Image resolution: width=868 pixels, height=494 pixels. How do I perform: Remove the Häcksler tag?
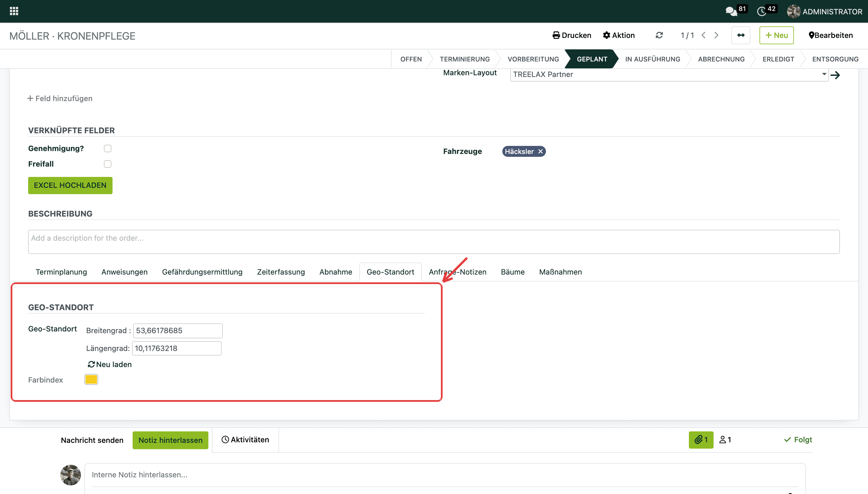(x=540, y=151)
